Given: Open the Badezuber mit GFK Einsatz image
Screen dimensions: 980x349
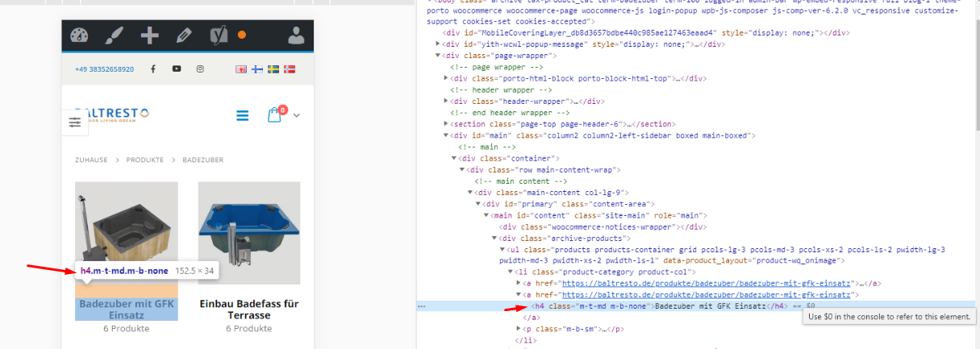Looking at the screenshot, I should tap(127, 232).
